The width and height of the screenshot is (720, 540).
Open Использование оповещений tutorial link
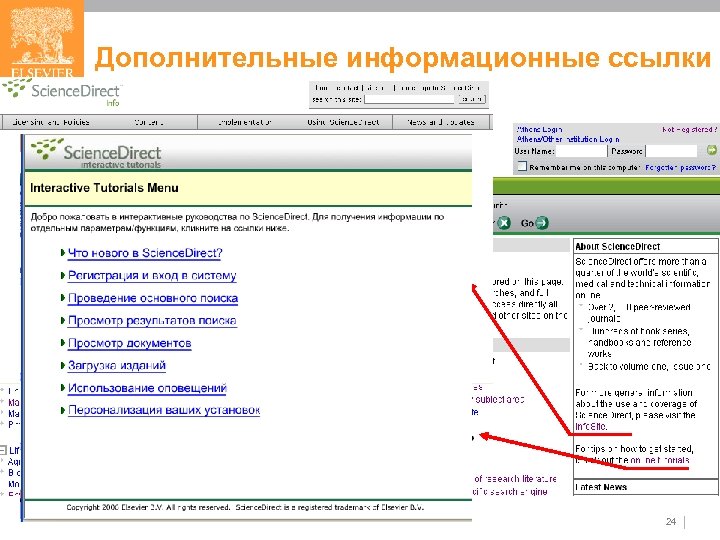[x=147, y=388]
